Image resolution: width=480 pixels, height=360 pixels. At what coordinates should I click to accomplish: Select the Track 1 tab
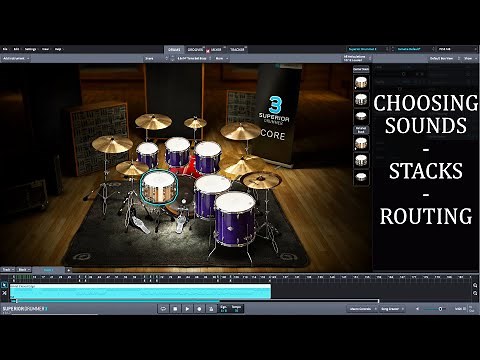click(x=49, y=270)
